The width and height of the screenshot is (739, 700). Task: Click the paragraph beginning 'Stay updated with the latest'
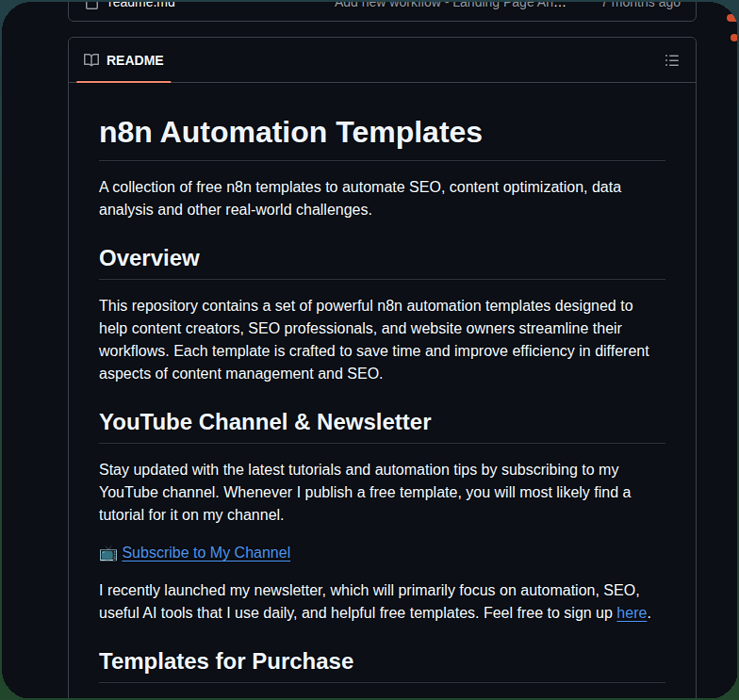tap(365, 492)
